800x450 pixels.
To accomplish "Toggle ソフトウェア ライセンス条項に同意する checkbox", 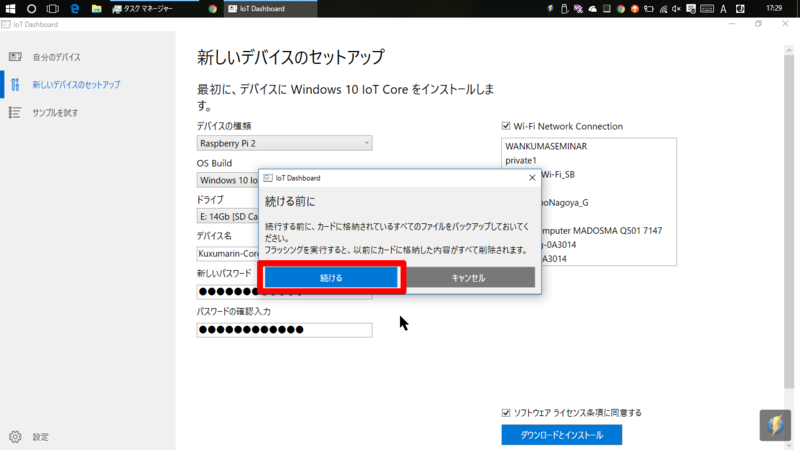I will pyautogui.click(x=506, y=413).
